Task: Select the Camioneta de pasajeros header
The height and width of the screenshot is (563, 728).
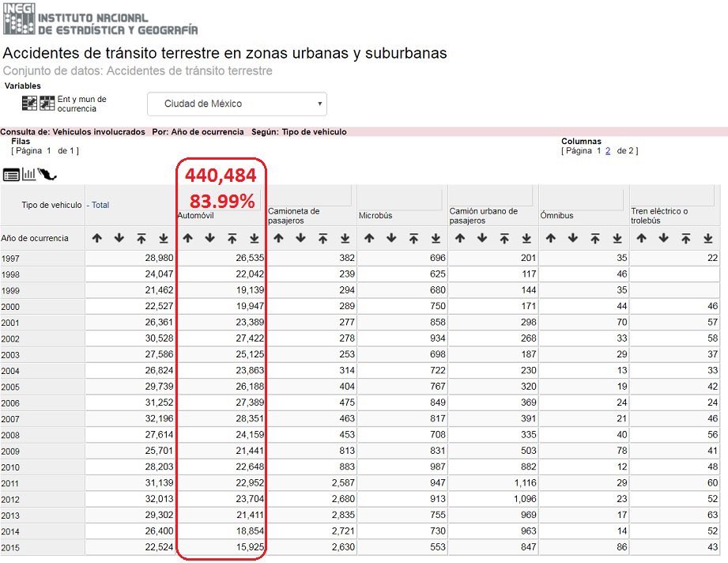Action: click(293, 216)
